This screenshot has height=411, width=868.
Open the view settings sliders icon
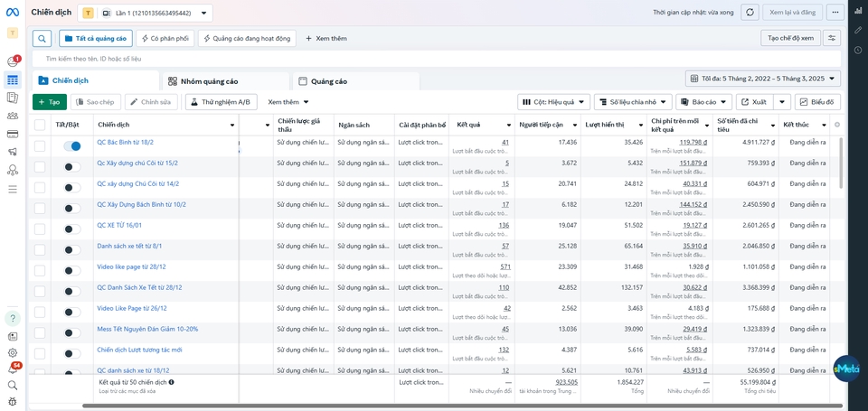click(832, 38)
